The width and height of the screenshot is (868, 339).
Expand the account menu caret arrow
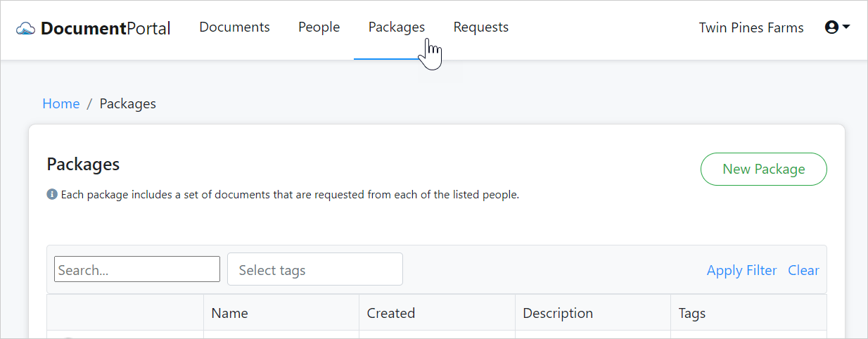[x=846, y=27]
